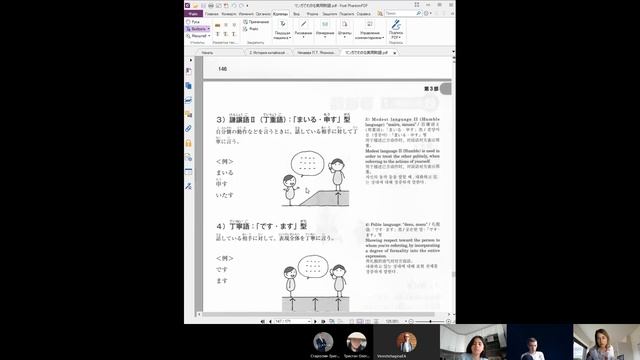640x360 pixels.
Task: Click the Open folder icon in quick access toolbar
Action: 196,5
